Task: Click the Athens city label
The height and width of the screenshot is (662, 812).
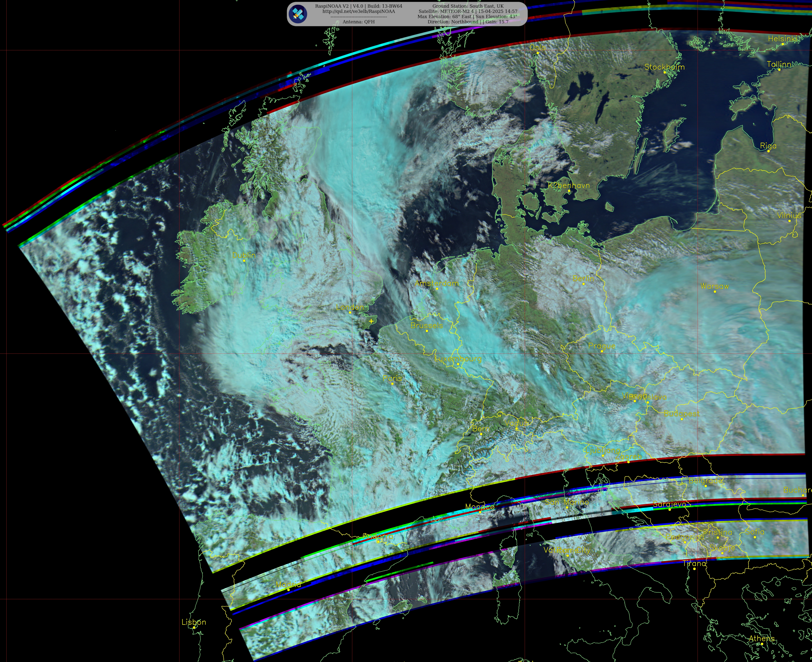Action: [762, 639]
